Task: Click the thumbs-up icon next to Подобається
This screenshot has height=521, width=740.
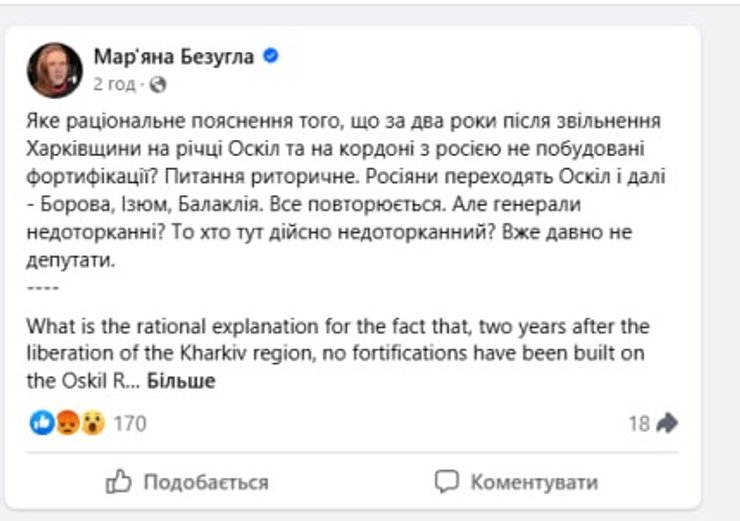Action: tap(118, 482)
